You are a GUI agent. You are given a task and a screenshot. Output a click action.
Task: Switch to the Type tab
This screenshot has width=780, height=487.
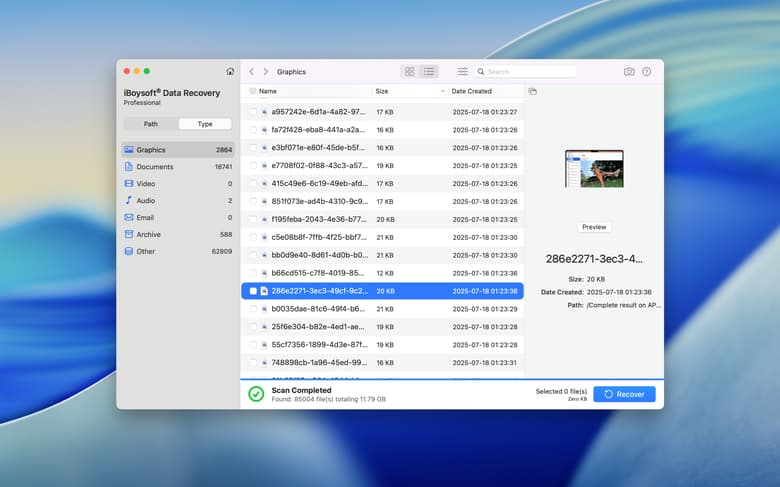click(x=205, y=124)
